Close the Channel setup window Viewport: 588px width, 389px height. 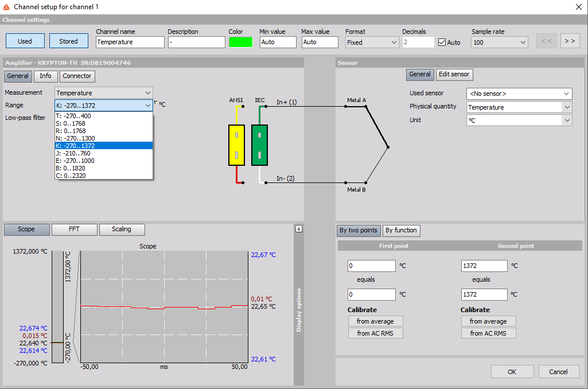(x=579, y=7)
